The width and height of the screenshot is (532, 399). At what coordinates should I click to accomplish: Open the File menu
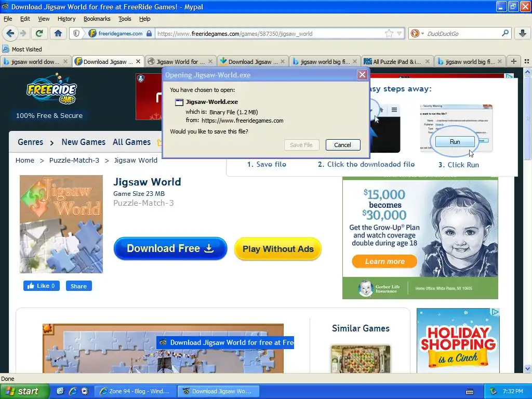pyautogui.click(x=7, y=19)
